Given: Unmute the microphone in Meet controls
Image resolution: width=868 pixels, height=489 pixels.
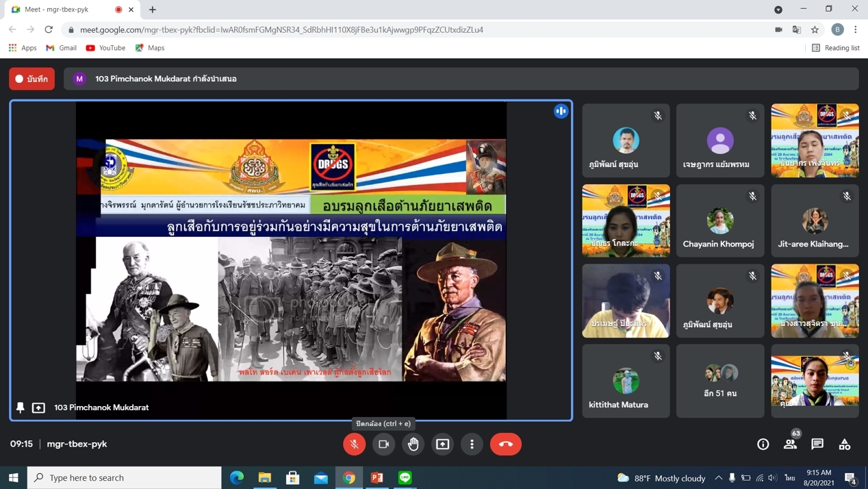Looking at the screenshot, I should coord(354,444).
